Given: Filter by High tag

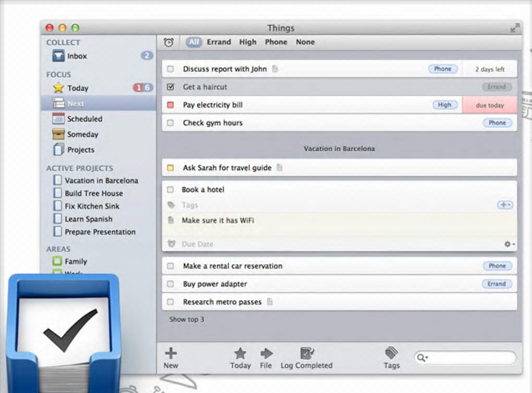Looking at the screenshot, I should (x=248, y=42).
